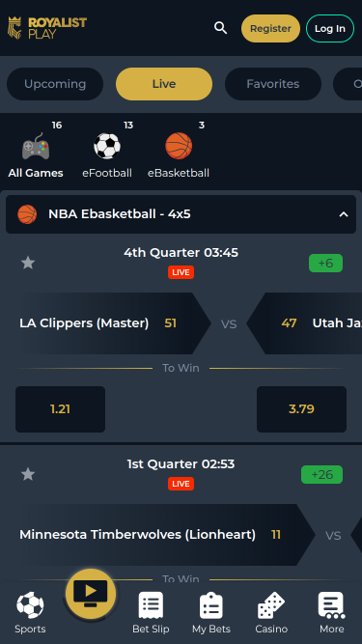Switch to the Favorites tab

pyautogui.click(x=273, y=84)
